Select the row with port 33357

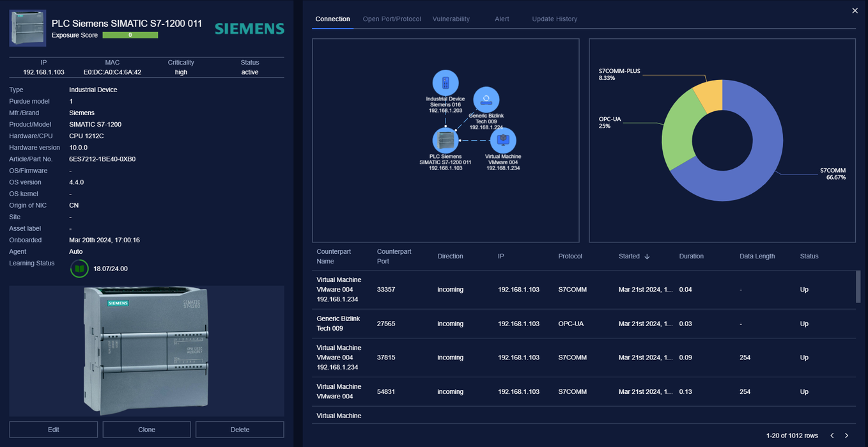(584, 290)
